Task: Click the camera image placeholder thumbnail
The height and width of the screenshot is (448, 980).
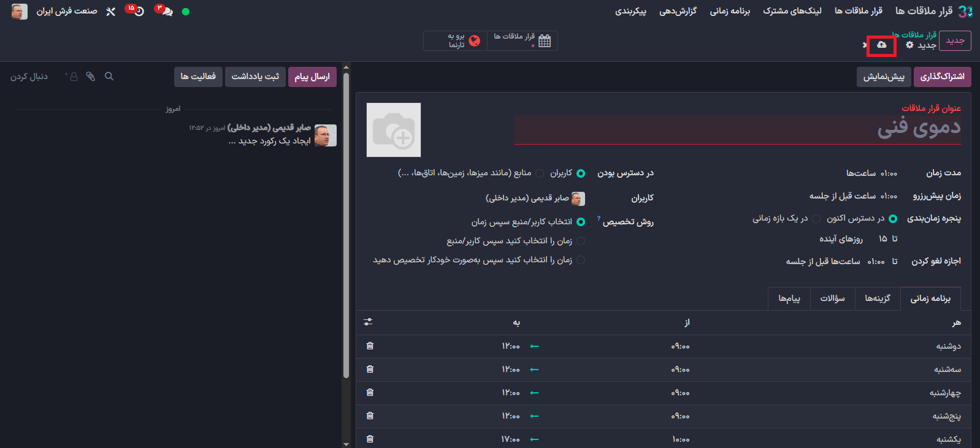Action: point(394,130)
